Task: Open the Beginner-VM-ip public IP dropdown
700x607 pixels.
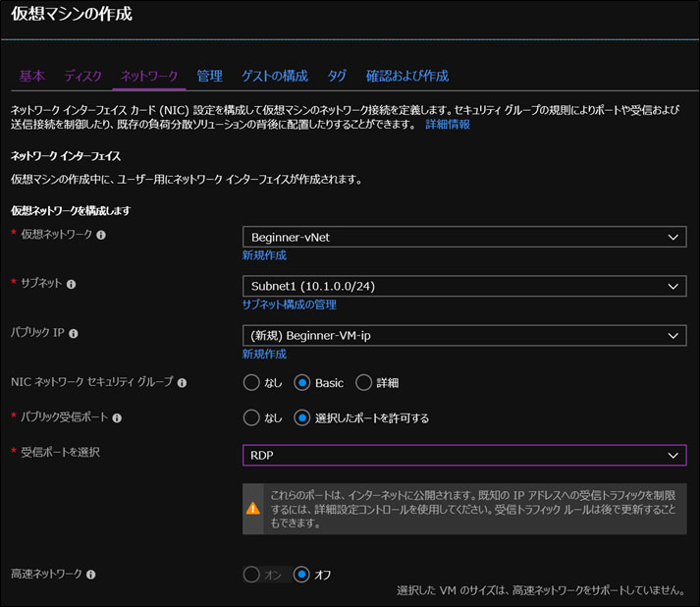Action: pyautogui.click(x=463, y=335)
